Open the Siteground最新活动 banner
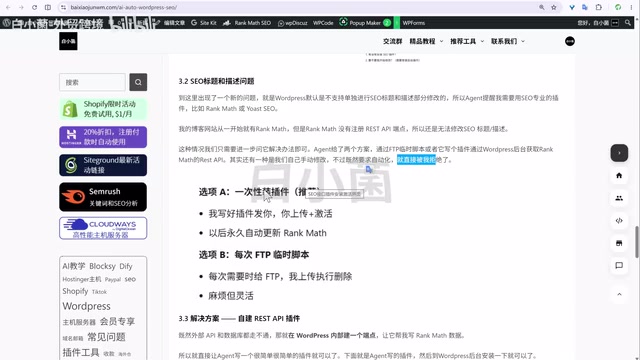 tap(103, 165)
